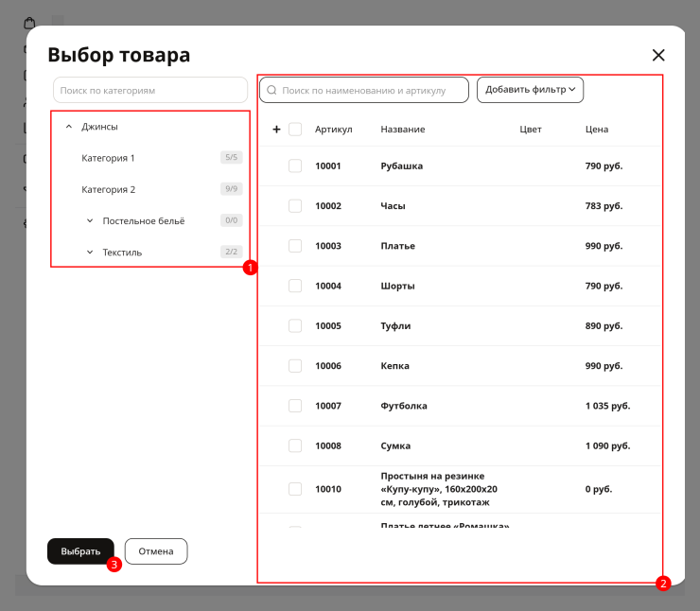The height and width of the screenshot is (611, 700).
Task: Focus the Поиск по наименованию и артикулу field
Action: tap(364, 90)
